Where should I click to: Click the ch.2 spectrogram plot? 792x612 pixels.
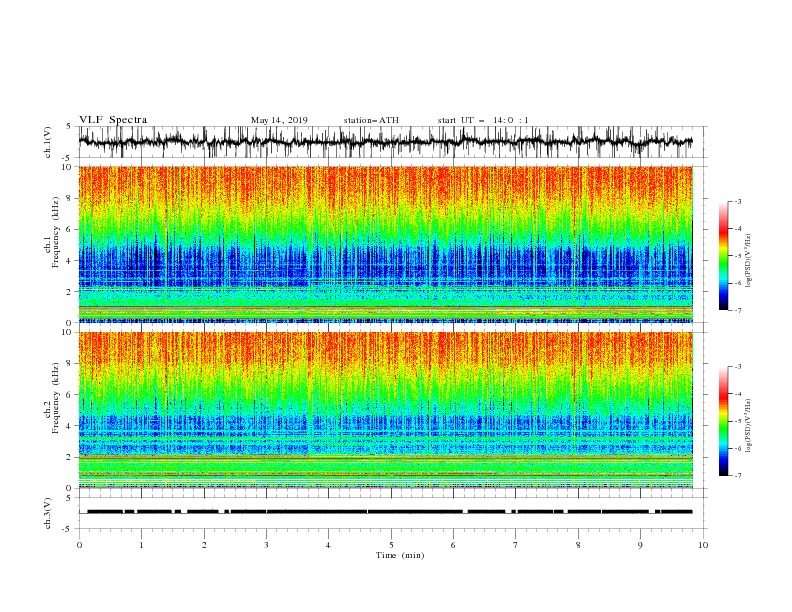pyautogui.click(x=386, y=410)
